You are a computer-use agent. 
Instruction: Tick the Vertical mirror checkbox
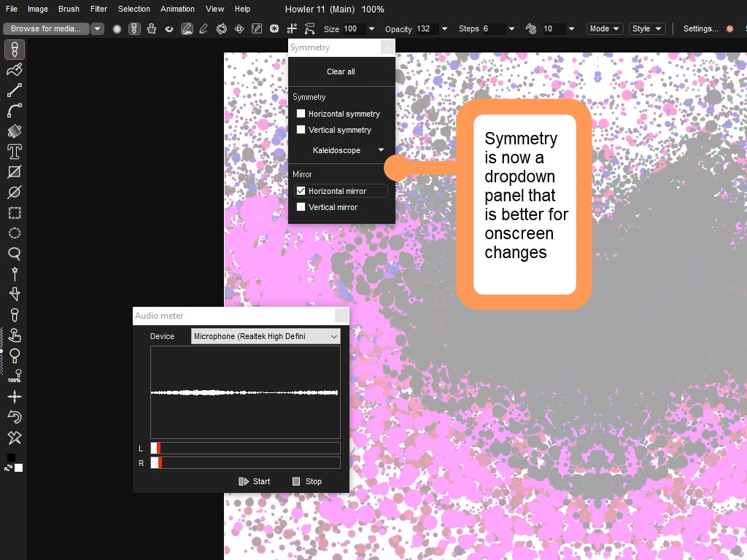[x=301, y=207]
